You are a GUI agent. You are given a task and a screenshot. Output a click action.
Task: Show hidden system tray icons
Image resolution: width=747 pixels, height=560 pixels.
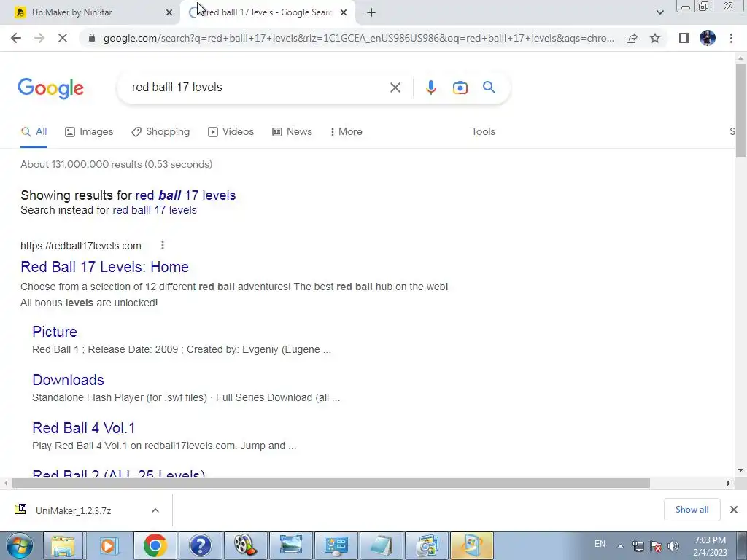pyautogui.click(x=620, y=546)
